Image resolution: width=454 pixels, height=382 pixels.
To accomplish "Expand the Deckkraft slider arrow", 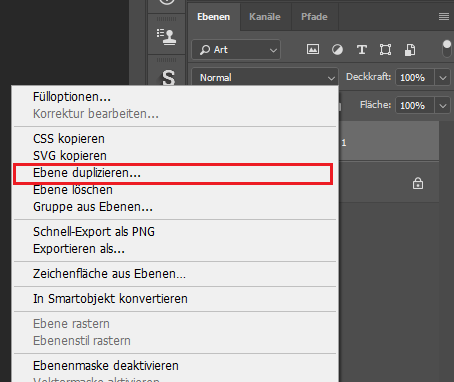I will [443, 78].
